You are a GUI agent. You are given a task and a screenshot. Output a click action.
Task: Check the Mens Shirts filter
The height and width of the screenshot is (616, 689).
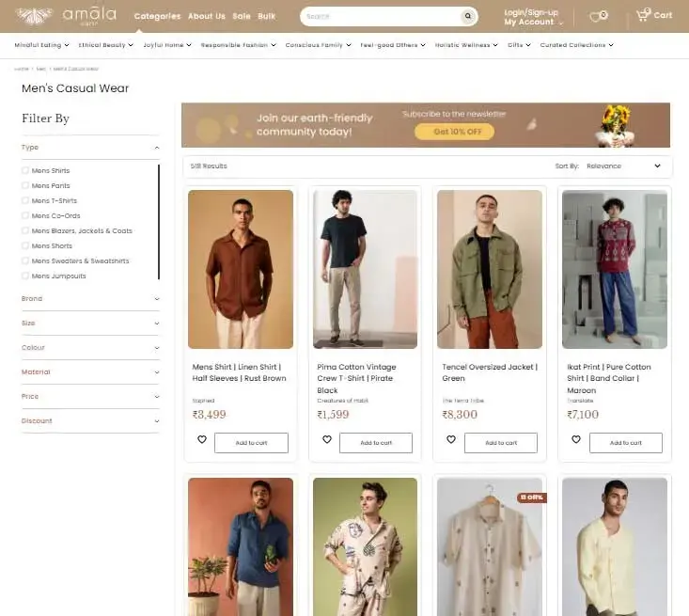click(25, 171)
